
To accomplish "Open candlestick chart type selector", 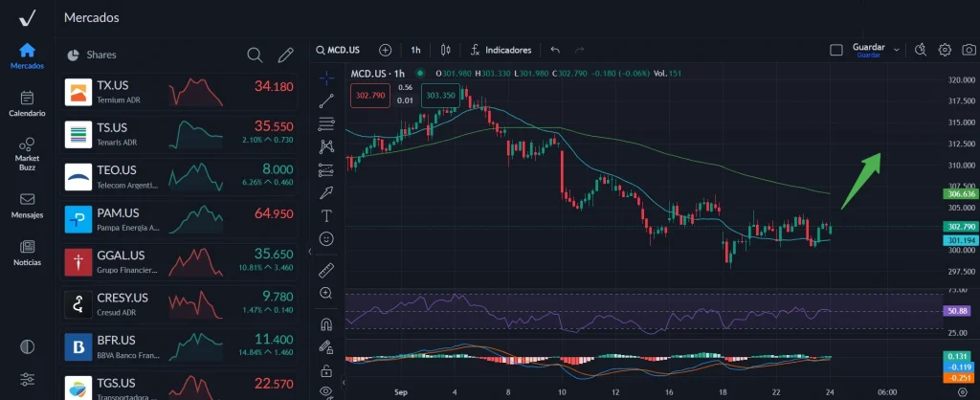I will click(445, 50).
